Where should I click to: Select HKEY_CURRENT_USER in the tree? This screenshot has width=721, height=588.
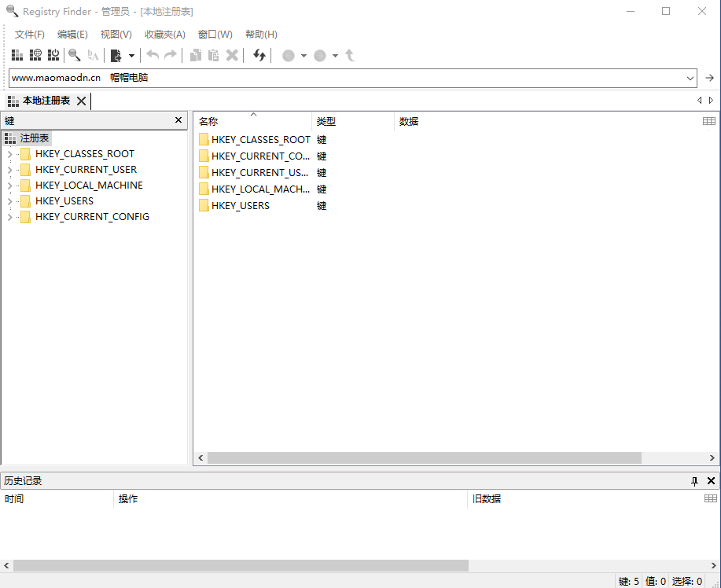point(86,170)
